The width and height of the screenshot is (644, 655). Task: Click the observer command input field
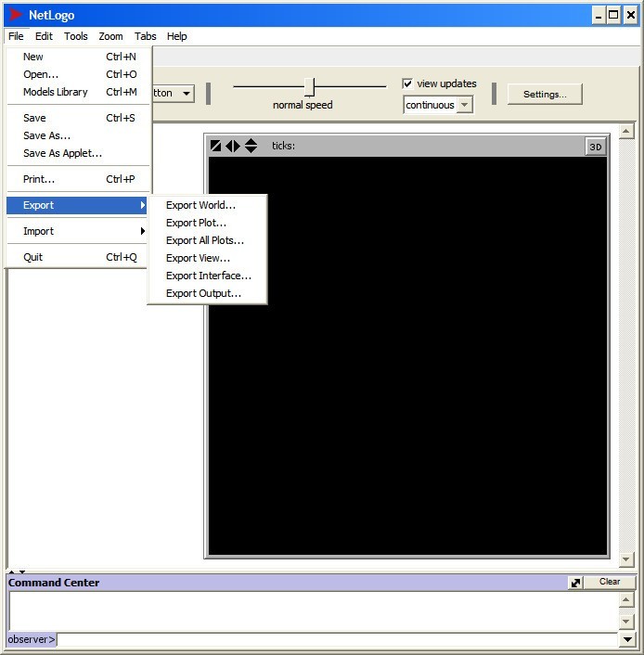tap(337, 639)
